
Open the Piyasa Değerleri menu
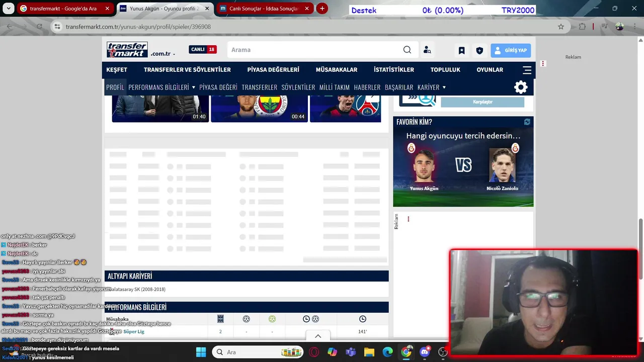273,70
